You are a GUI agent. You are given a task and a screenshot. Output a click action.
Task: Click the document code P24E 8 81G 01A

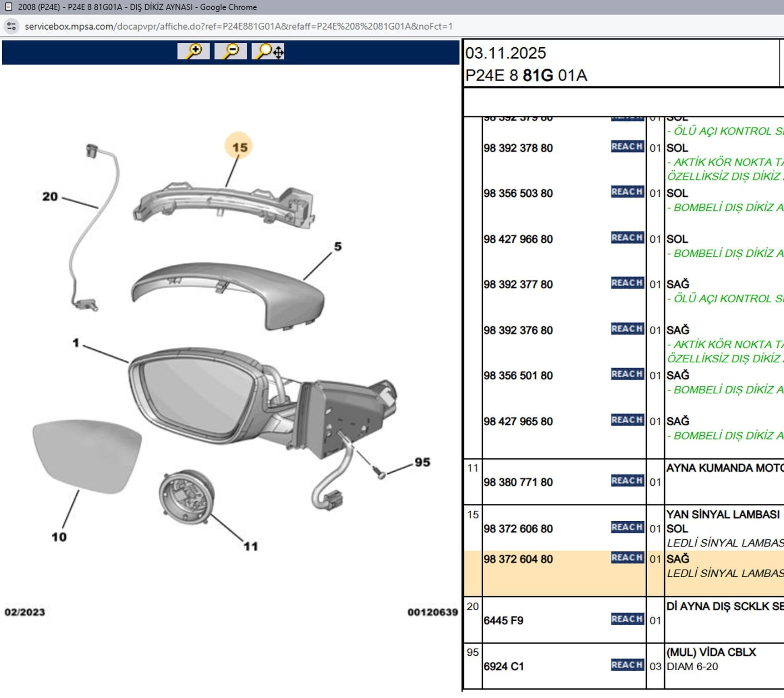[x=526, y=75]
